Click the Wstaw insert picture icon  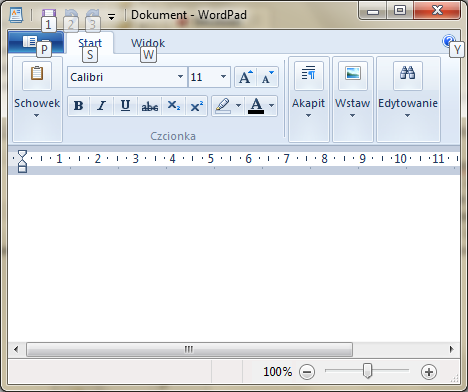(353, 76)
